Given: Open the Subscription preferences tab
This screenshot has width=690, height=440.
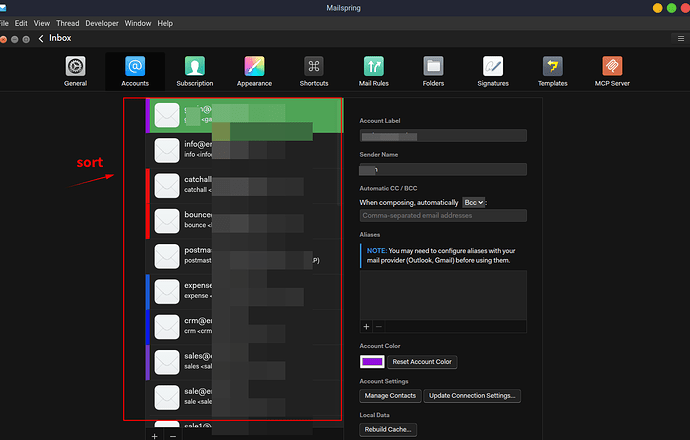Looking at the screenshot, I should [195, 71].
